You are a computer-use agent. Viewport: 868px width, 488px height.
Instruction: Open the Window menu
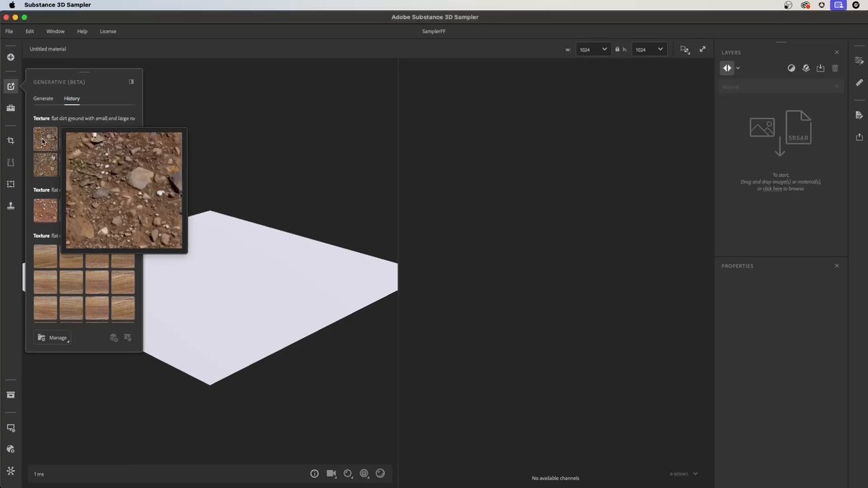(55, 31)
